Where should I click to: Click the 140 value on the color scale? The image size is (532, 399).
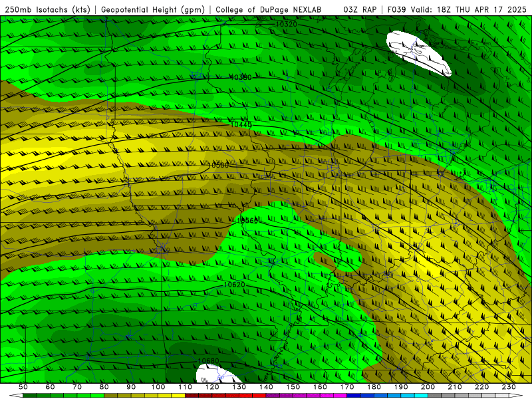pos(266,387)
